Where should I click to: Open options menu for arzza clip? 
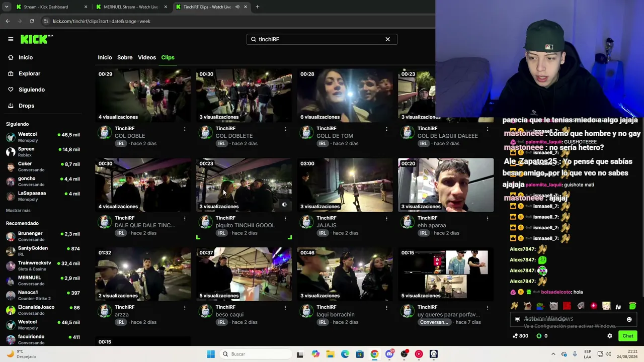[x=185, y=308]
